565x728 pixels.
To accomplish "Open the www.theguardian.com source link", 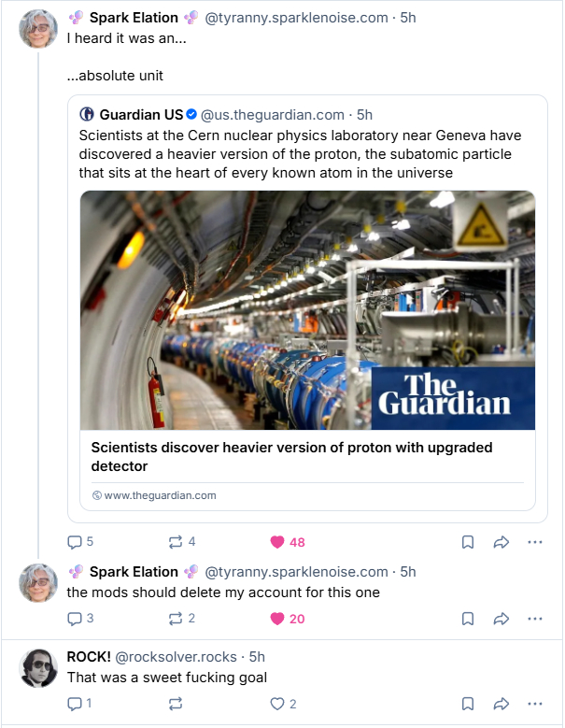I will click(x=160, y=495).
